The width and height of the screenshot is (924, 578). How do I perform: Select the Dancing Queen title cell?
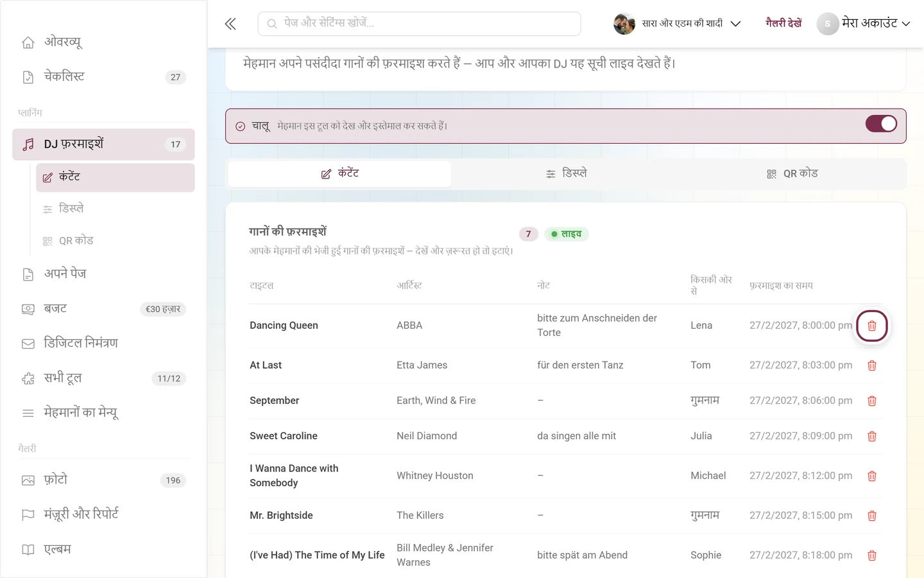284,326
